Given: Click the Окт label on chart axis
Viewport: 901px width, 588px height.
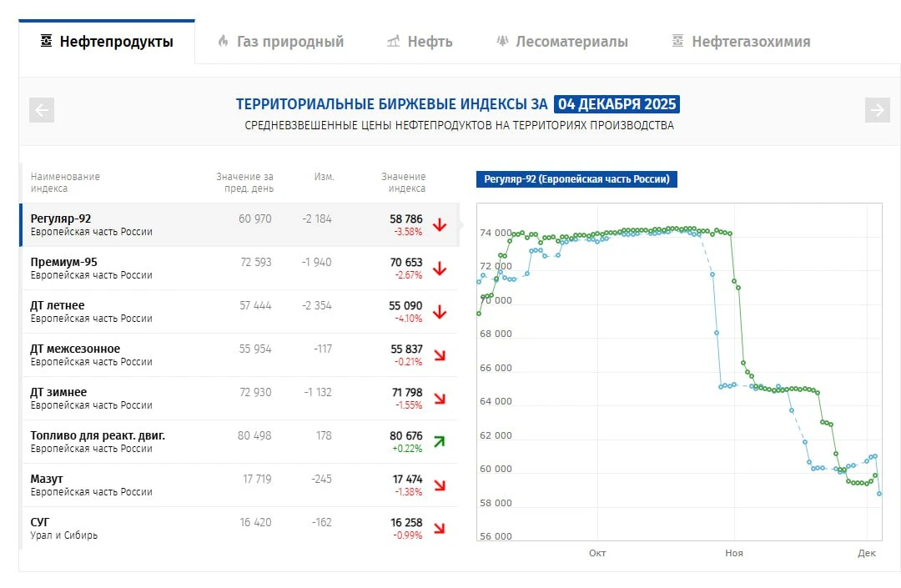Looking at the screenshot, I should tap(597, 553).
